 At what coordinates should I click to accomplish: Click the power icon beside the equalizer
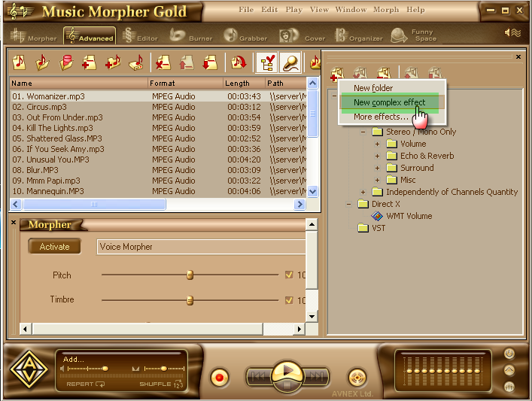pos(509,354)
